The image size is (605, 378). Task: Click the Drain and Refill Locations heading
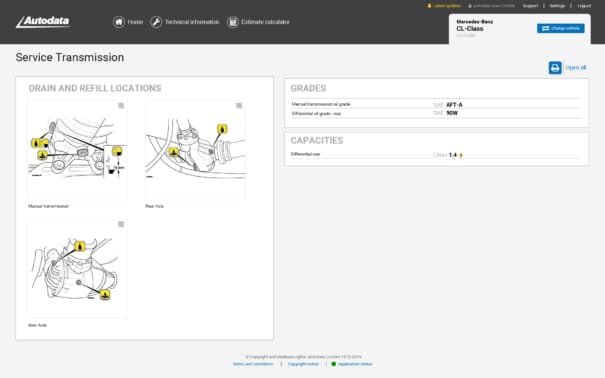pyautogui.click(x=95, y=88)
